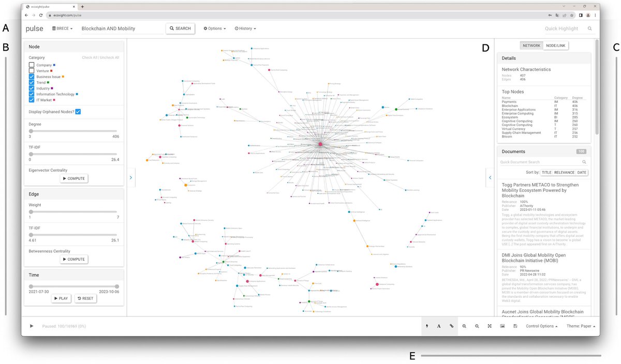621x364 pixels.
Task: Click the node TF-IDF slider handle
Action: pos(31,154)
